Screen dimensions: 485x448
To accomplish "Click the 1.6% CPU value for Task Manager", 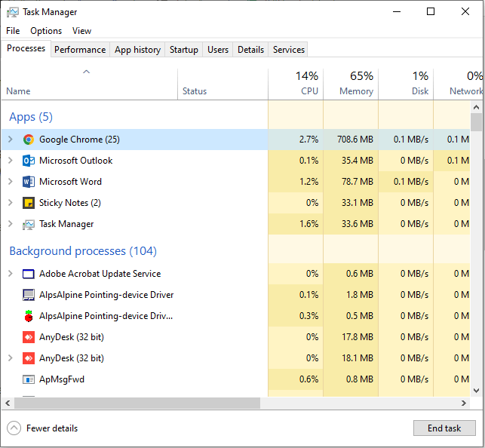I will tap(308, 224).
